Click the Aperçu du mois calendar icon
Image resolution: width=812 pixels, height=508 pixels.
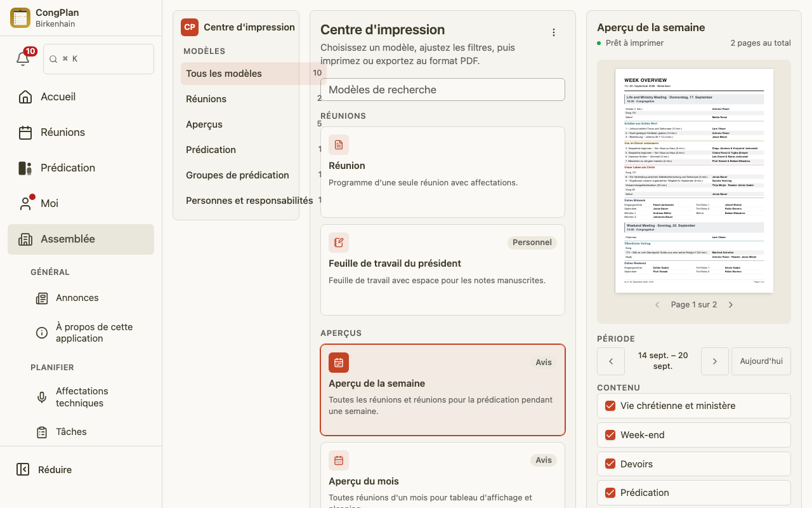tap(339, 460)
